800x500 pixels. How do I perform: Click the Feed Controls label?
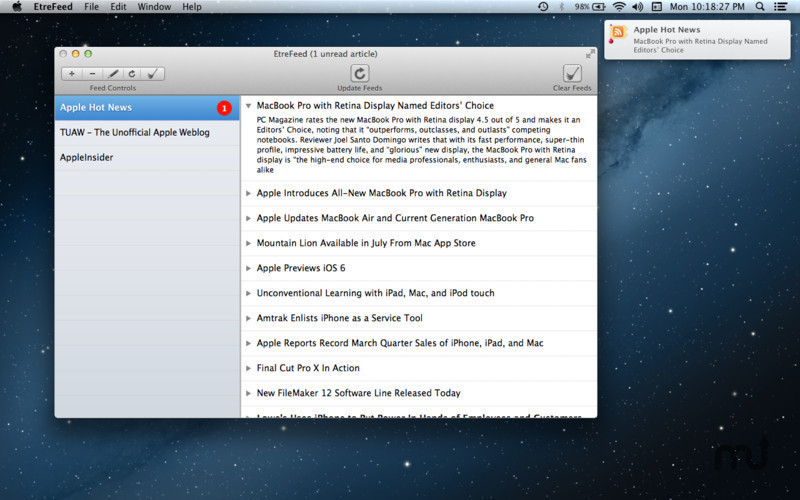click(113, 88)
